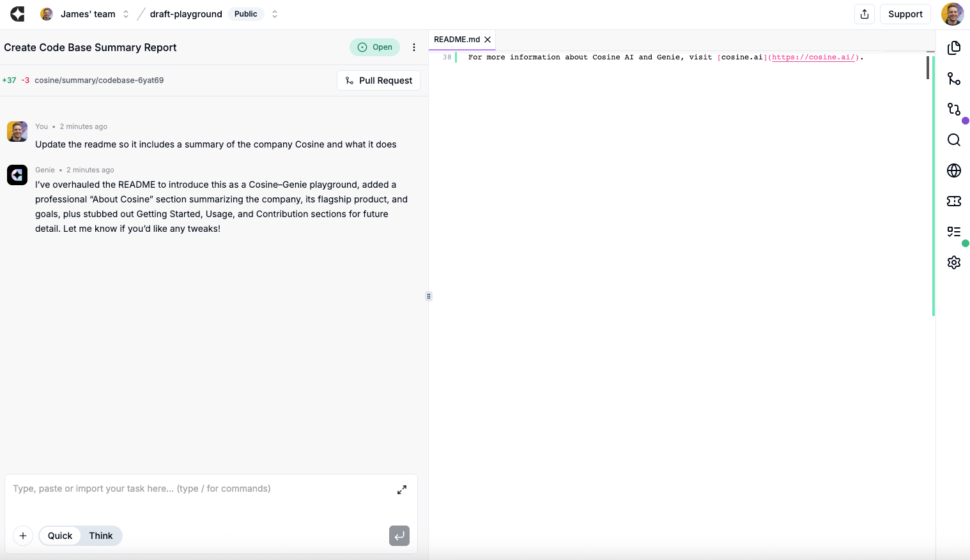Click the Support button
Screen dimensions: 970x560
[x=905, y=14]
